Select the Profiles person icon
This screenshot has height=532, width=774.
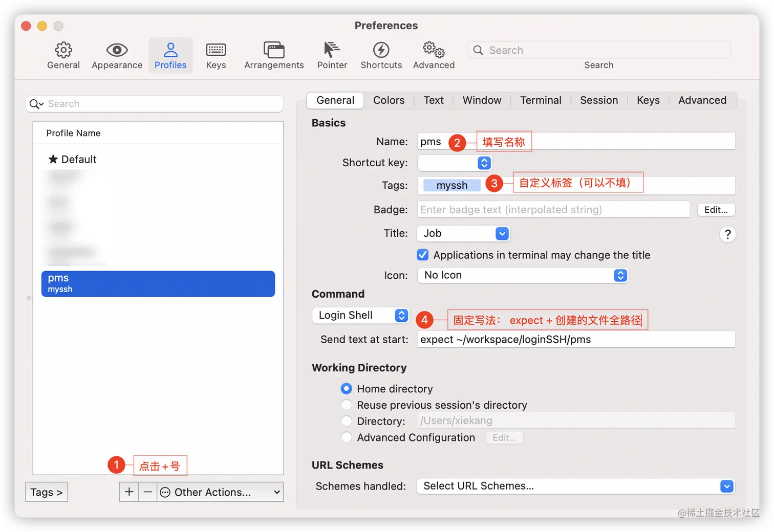tap(170, 50)
